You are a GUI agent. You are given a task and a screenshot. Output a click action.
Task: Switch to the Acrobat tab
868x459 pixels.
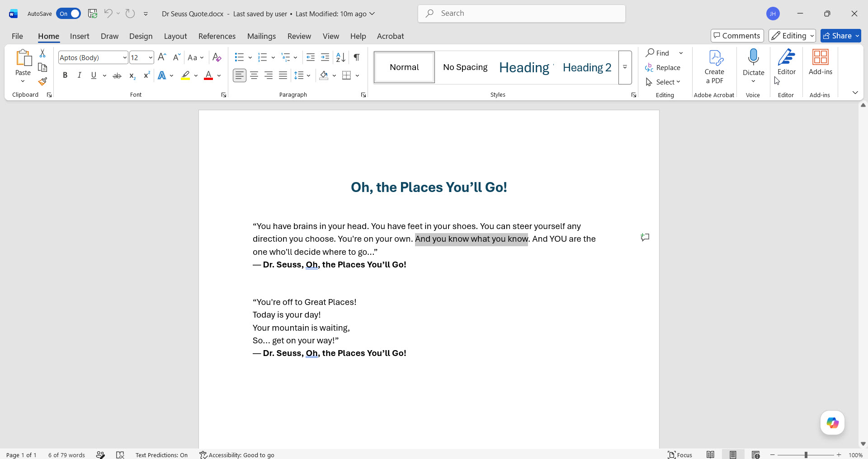390,36
